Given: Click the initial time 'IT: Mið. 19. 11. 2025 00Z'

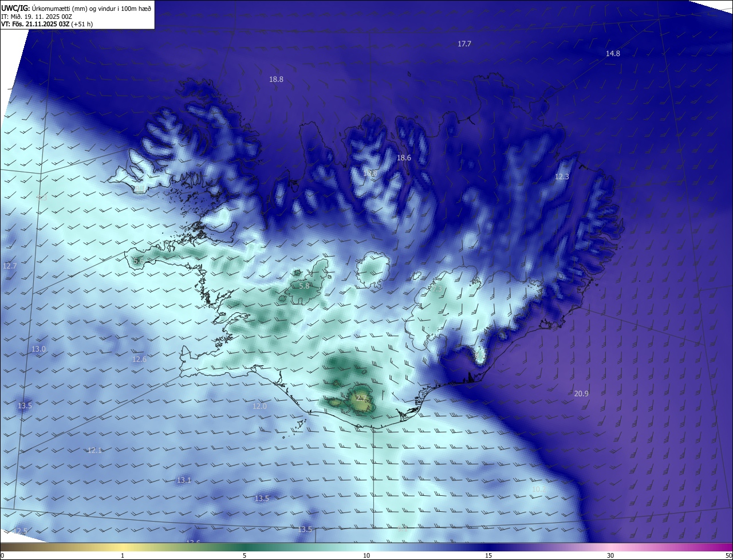Looking at the screenshot, I should pos(36,17).
